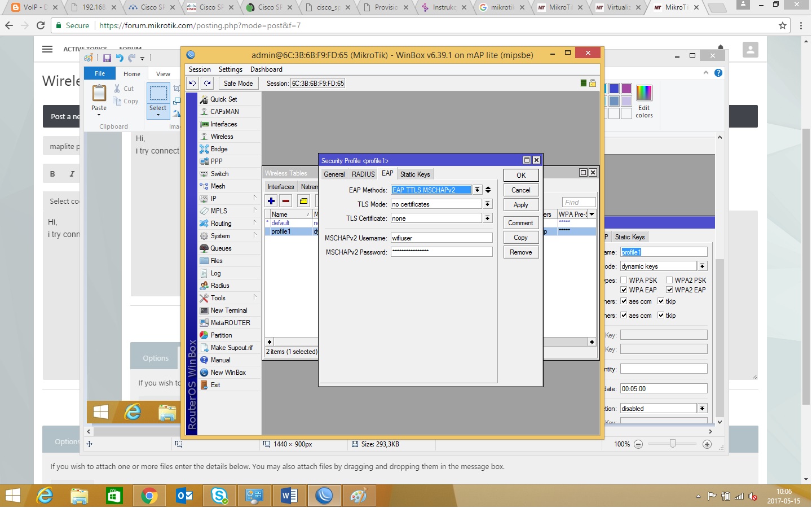Open New Terminal from the sidebar
This screenshot has height=508, width=812.
[x=228, y=310]
